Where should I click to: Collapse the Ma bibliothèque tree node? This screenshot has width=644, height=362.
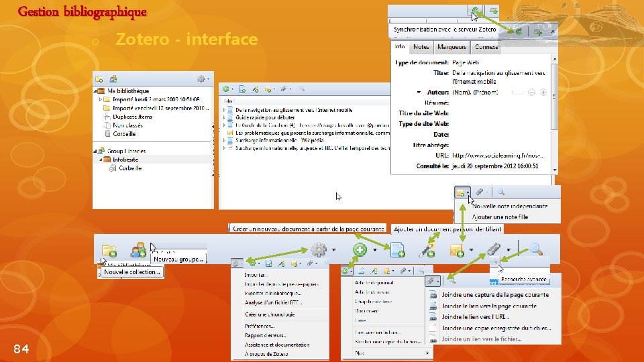click(95, 91)
